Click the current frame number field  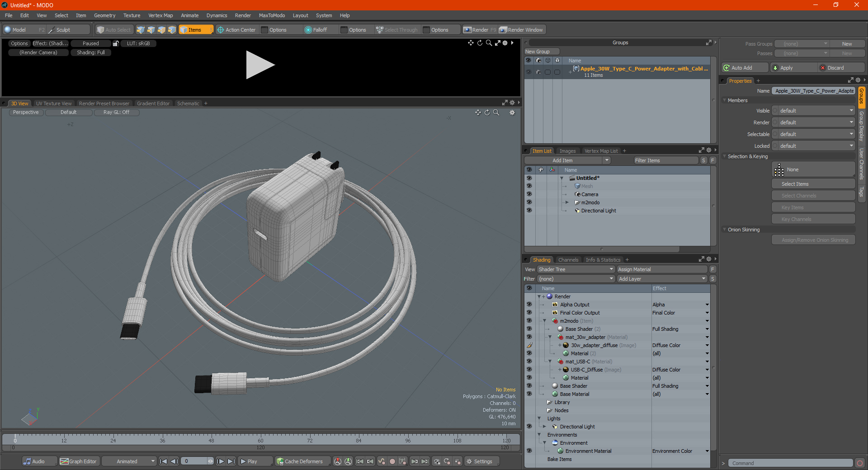[197, 461]
